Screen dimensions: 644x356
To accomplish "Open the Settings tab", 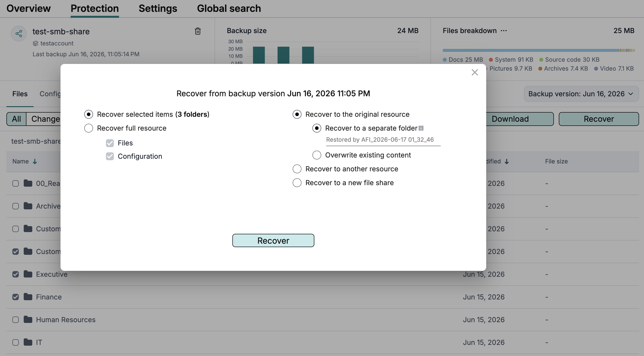I will click(158, 8).
